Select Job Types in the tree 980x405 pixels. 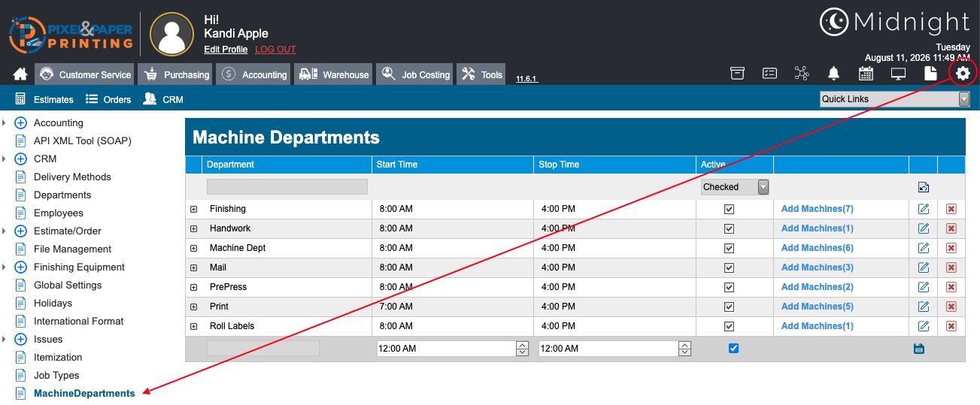click(x=56, y=375)
